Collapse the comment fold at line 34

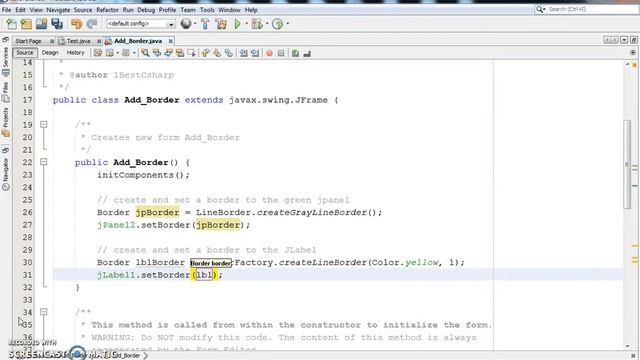[44, 312]
